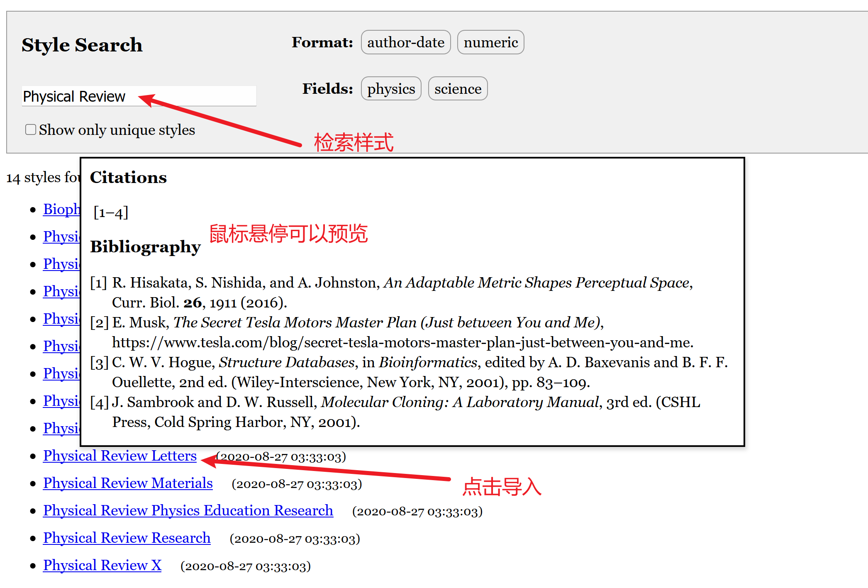Click the Bibliography heading in preview
This screenshot has width=868, height=588.
pos(145,247)
